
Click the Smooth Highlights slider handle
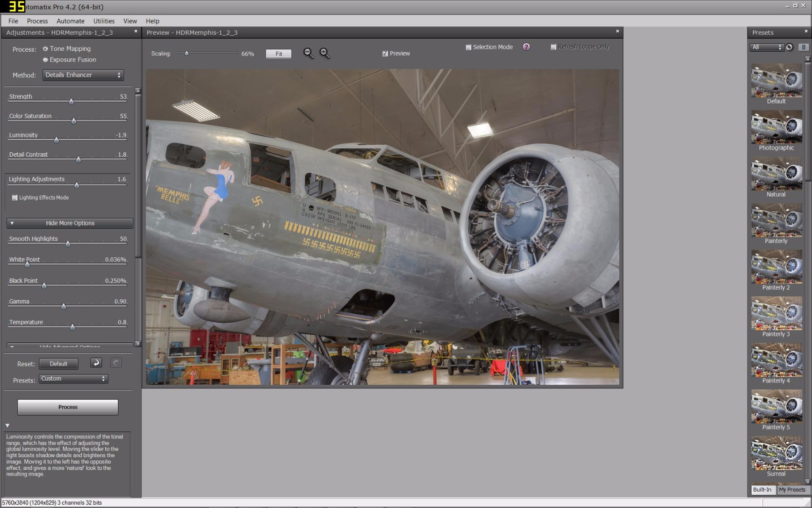[x=68, y=244]
